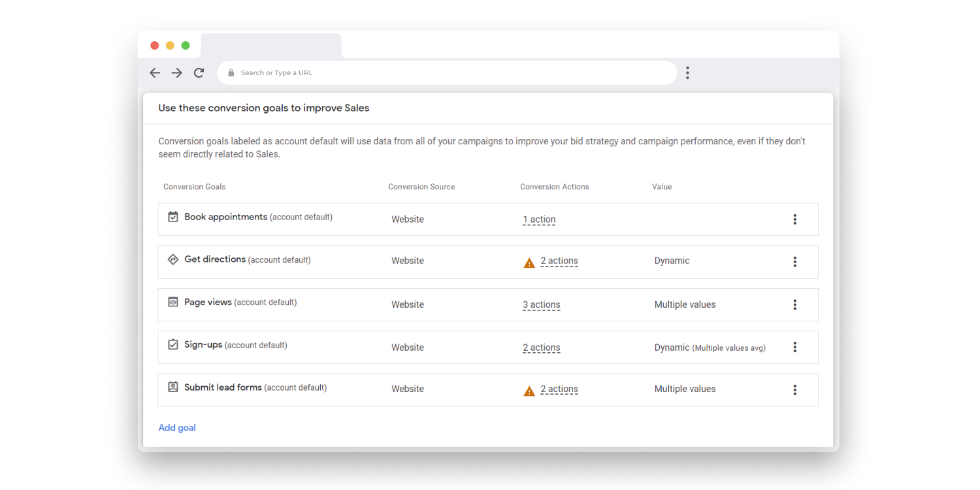Screen dimensions: 980x490
Task: Click the 3 actions link for Page views
Action: [x=542, y=304]
